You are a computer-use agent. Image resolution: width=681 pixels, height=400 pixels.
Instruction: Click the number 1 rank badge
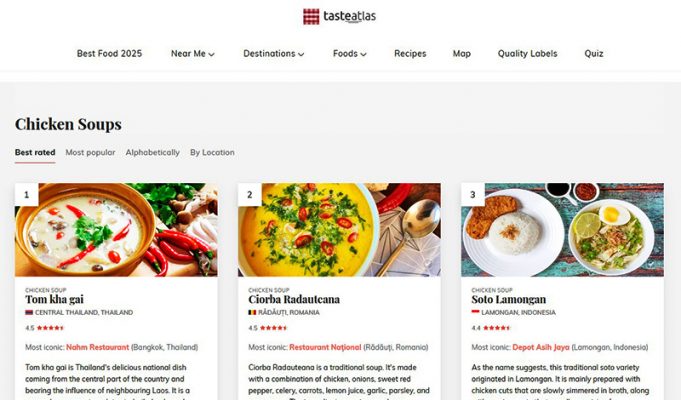tap(26, 195)
